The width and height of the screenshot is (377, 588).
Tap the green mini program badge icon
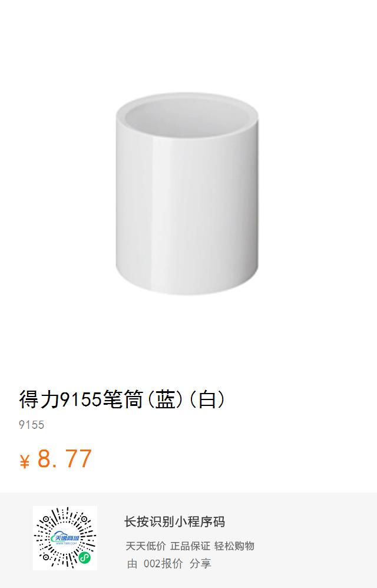85,558
